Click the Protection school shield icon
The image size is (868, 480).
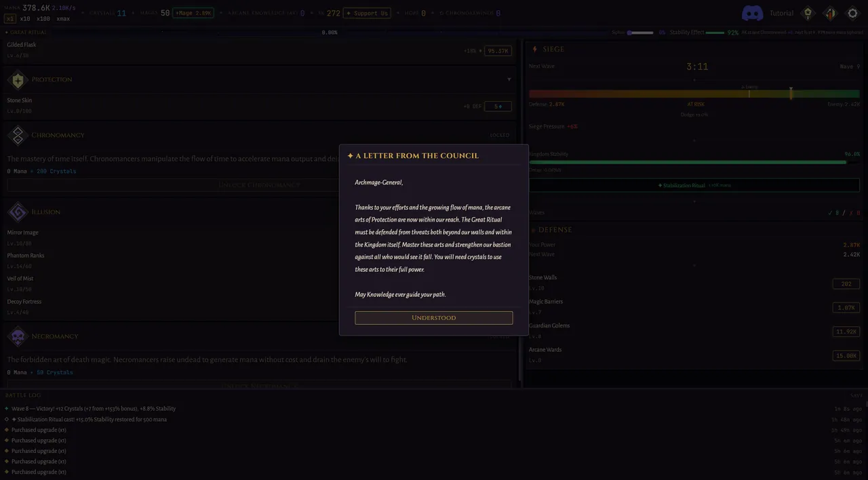pyautogui.click(x=17, y=79)
